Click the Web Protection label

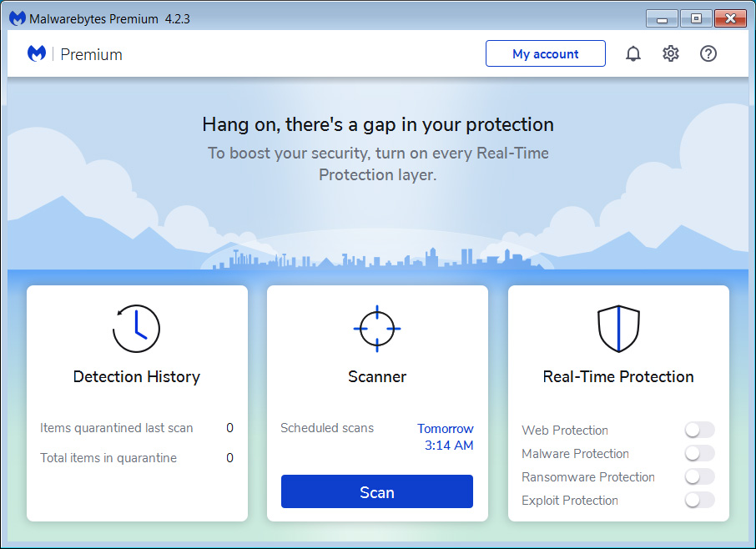tap(565, 431)
